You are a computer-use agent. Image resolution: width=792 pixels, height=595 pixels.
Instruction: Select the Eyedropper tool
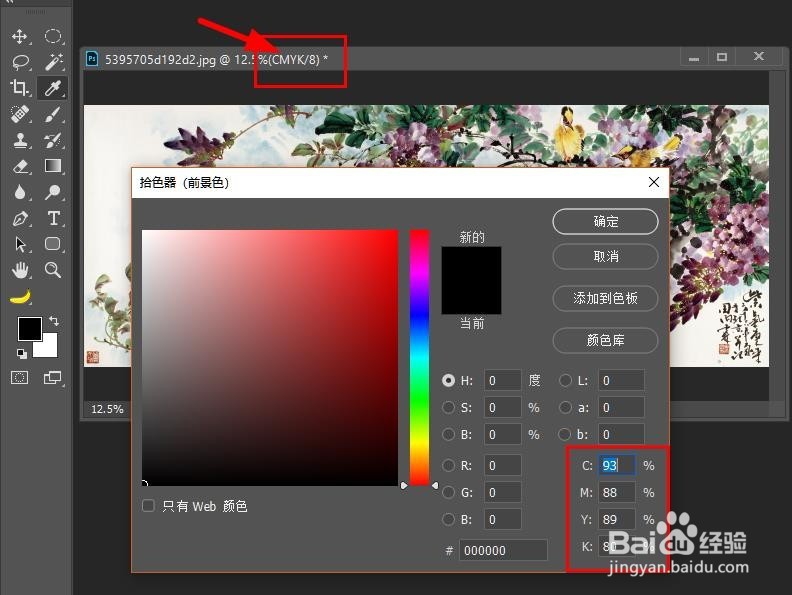pyautogui.click(x=53, y=88)
